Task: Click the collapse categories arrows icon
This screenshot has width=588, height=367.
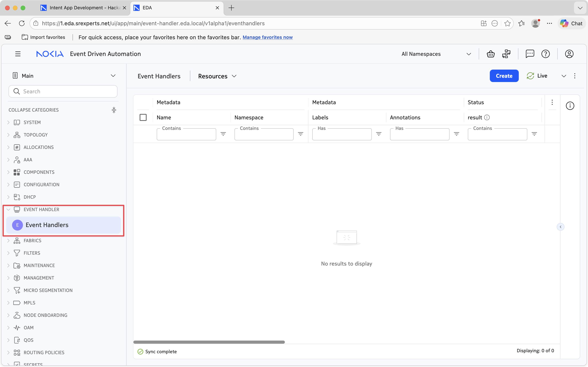Action: tap(114, 110)
